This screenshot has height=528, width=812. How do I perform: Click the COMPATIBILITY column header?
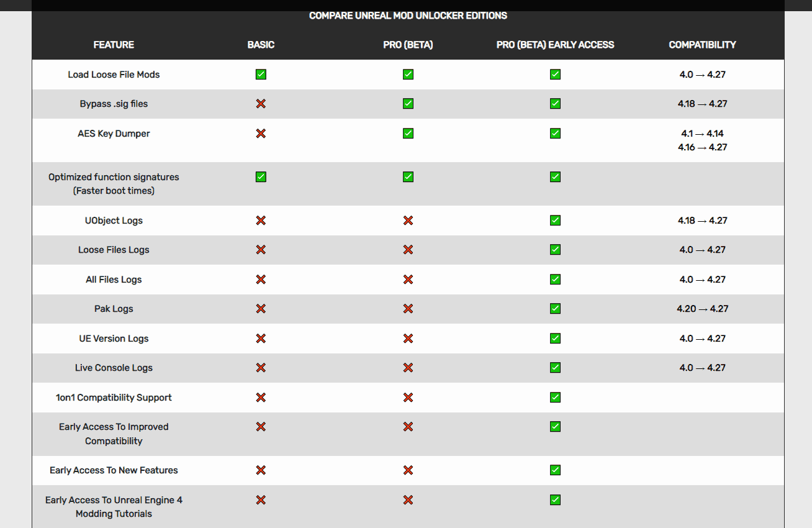tap(702, 45)
